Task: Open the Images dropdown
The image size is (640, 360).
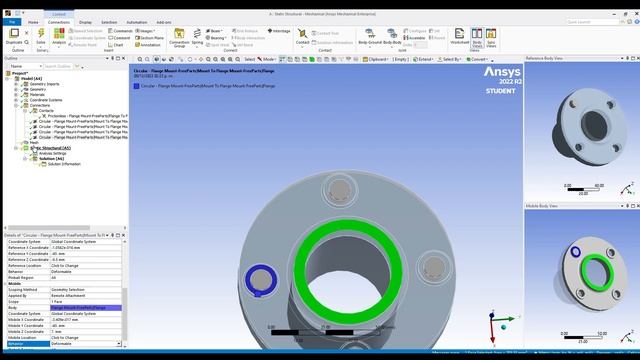Action: pyautogui.click(x=145, y=31)
